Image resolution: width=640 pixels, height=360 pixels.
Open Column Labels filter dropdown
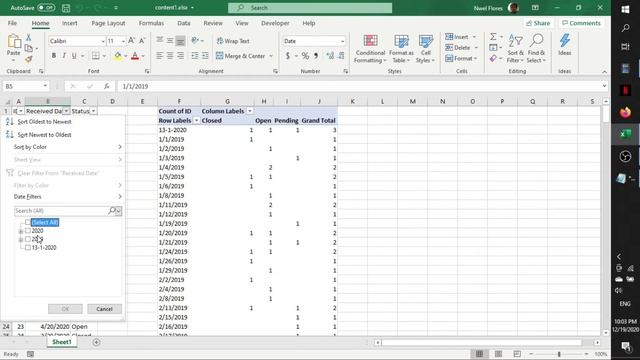pos(250,111)
